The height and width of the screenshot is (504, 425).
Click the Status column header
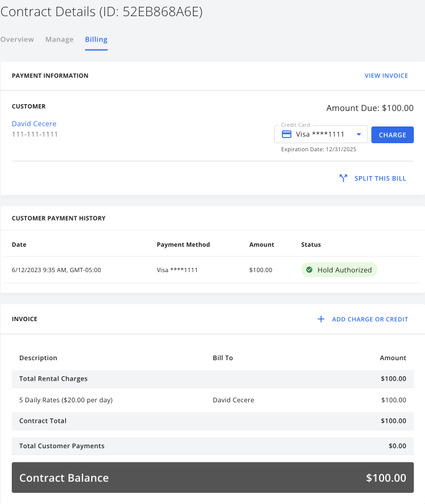(311, 245)
